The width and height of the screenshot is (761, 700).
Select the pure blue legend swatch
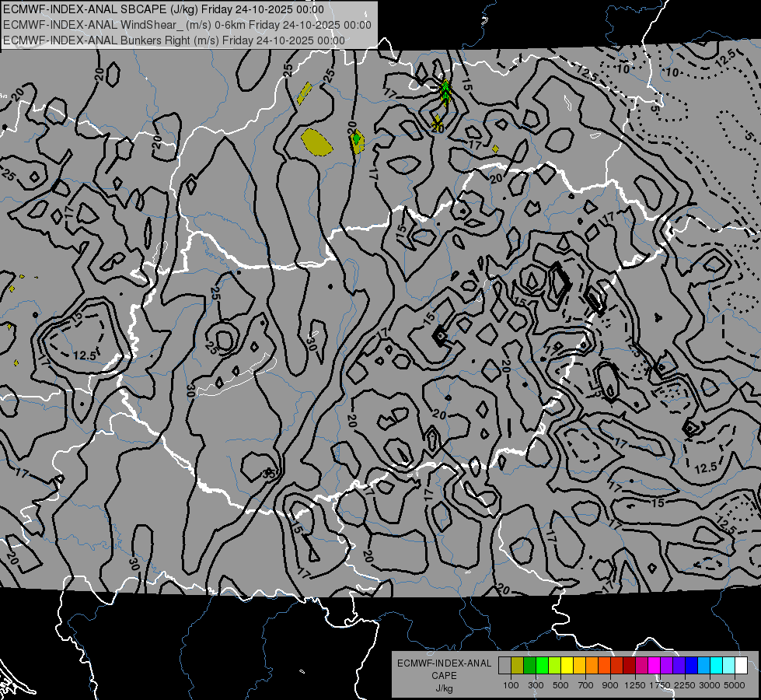pyautogui.click(x=692, y=666)
